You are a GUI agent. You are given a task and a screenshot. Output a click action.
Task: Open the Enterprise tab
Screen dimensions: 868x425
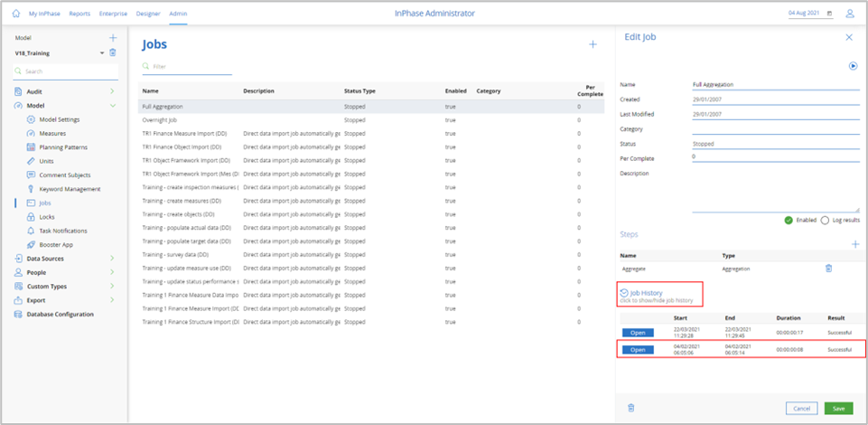113,14
